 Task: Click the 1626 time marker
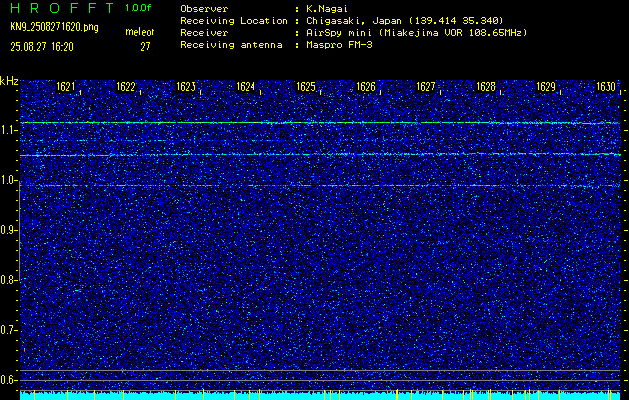[x=366, y=86]
